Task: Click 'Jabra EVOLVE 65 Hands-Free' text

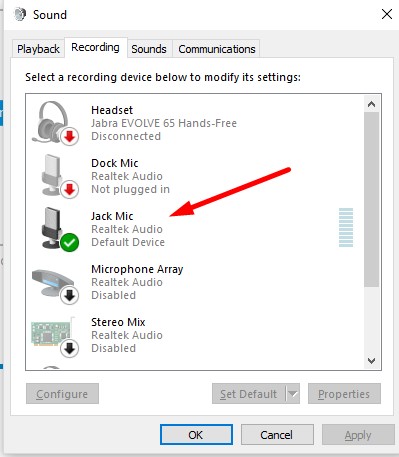Action: (x=164, y=123)
